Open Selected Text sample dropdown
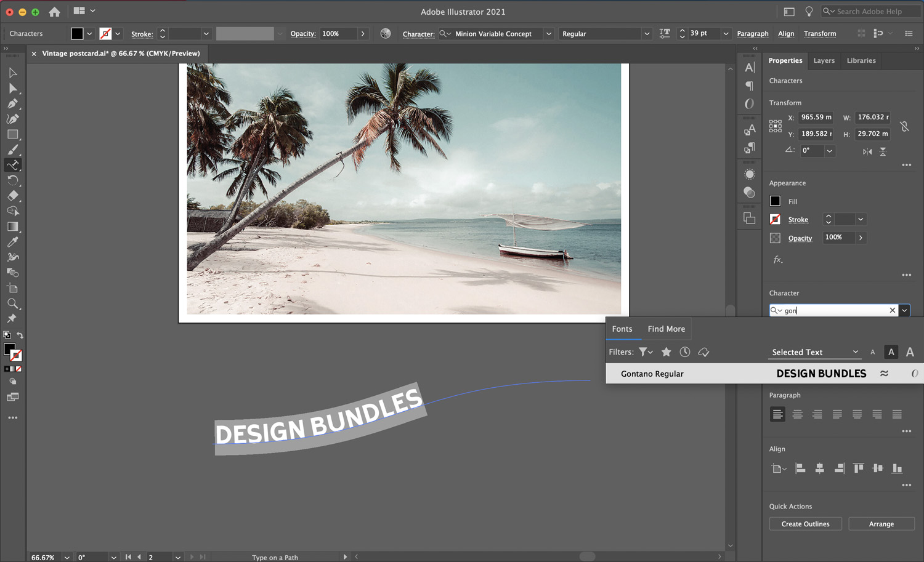The image size is (924, 562). coord(815,352)
